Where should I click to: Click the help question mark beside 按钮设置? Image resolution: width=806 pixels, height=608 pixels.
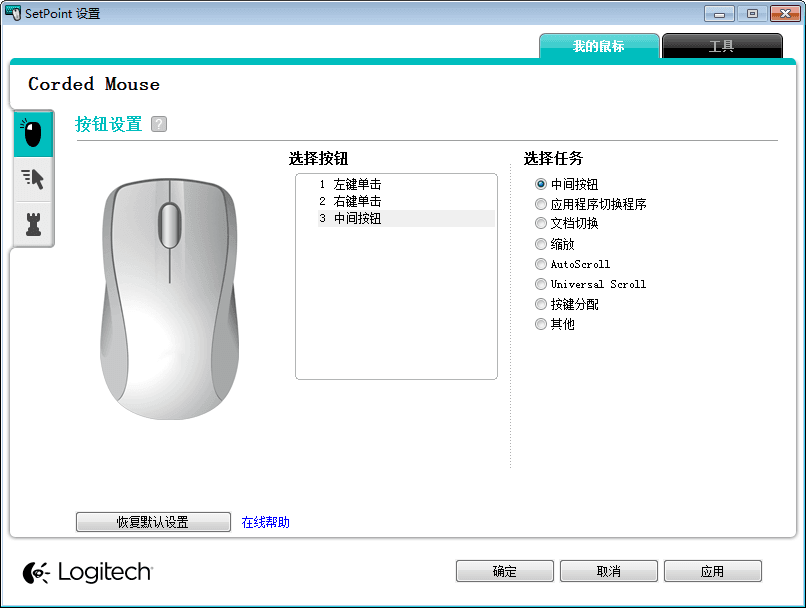(x=158, y=123)
